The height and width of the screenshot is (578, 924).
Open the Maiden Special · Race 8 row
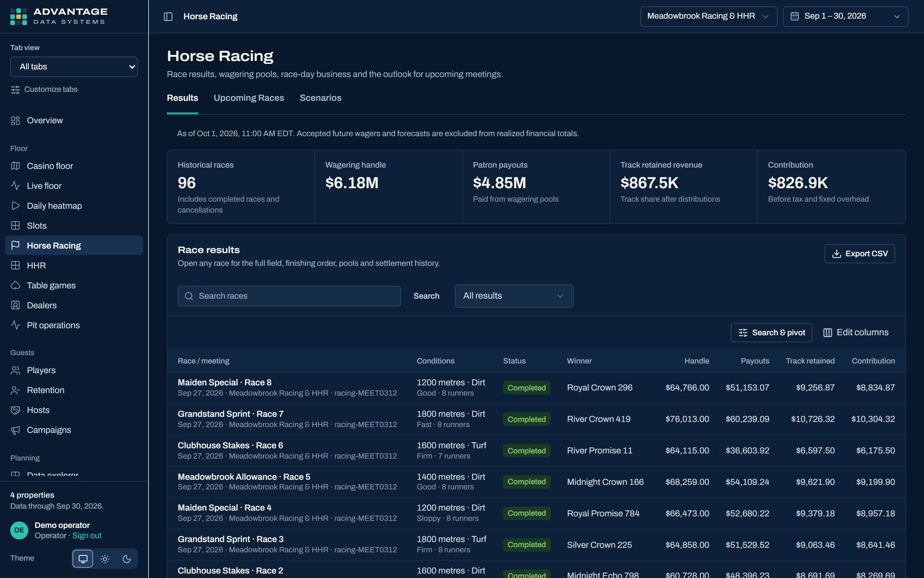[536, 388]
